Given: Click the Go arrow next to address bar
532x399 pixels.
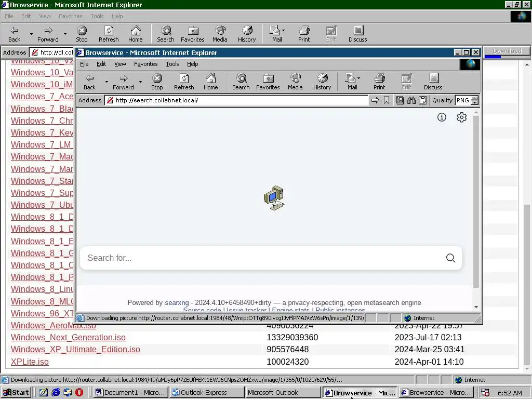Looking at the screenshot, I should coord(375,100).
